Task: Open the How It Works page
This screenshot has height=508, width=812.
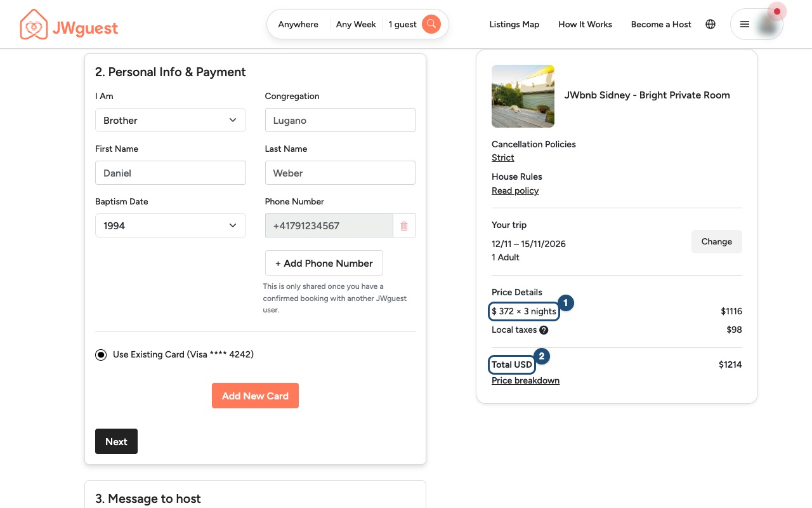Action: (x=585, y=24)
